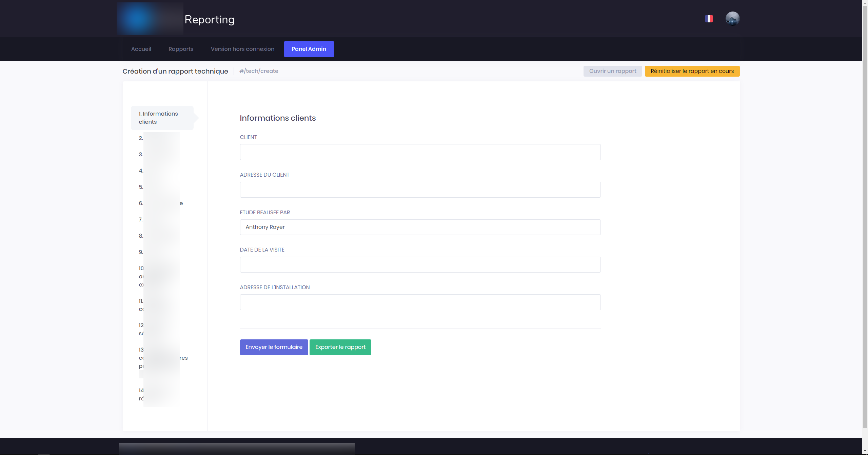Click the Adresse de l'installation field

pos(420,302)
